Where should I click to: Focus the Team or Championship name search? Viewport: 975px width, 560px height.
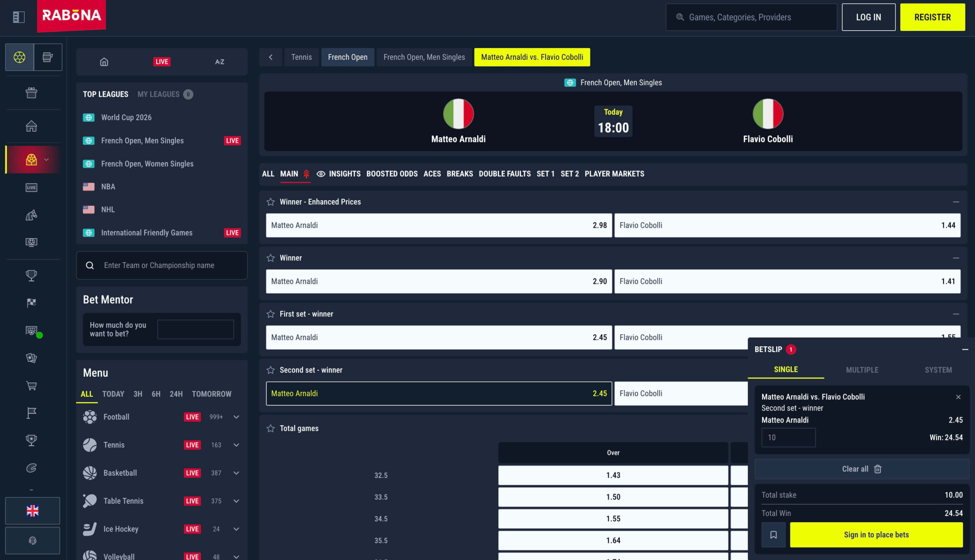pyautogui.click(x=162, y=265)
